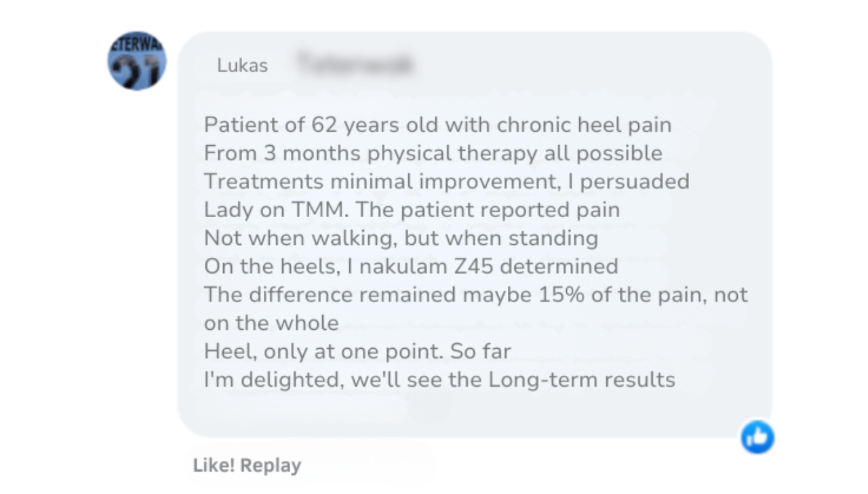868x494 pixels.
Task: Click the "on the whole" text line
Action: coord(271,323)
